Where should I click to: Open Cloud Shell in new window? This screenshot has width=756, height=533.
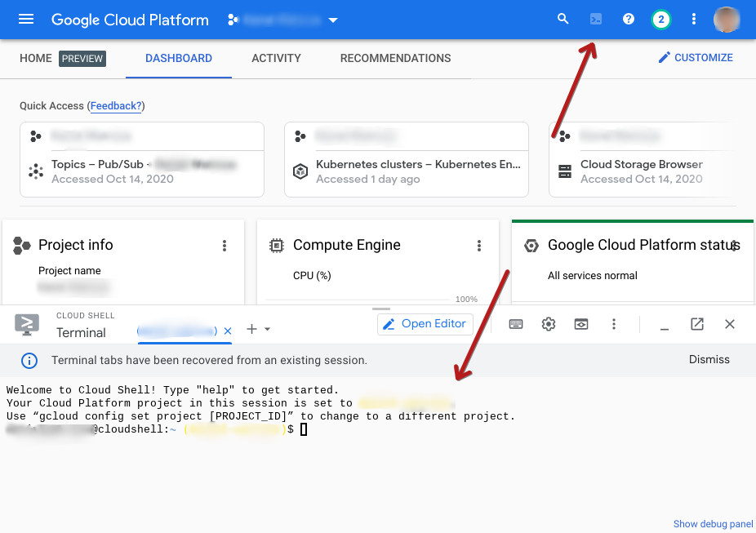[697, 324]
